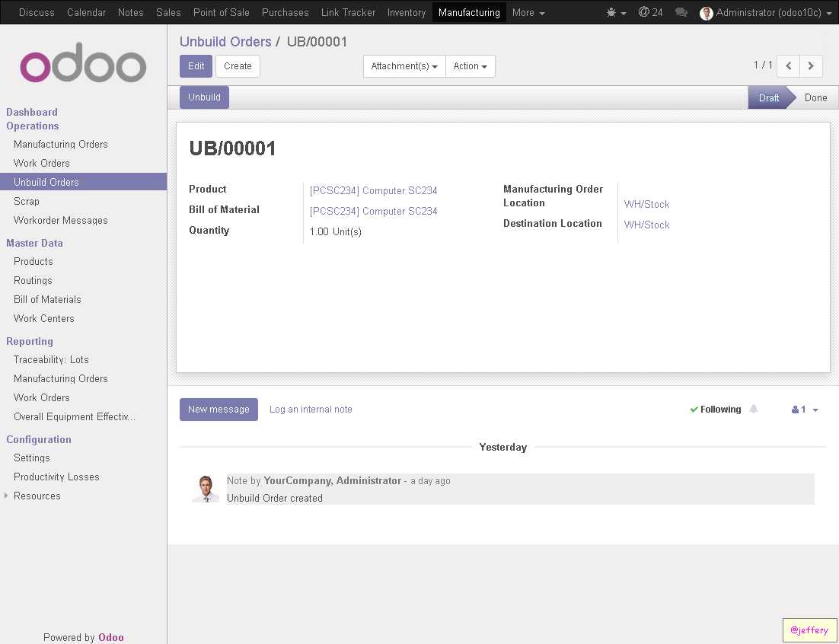Click the Unbuild button
Image resolution: width=839 pixels, height=644 pixels.
204,97
